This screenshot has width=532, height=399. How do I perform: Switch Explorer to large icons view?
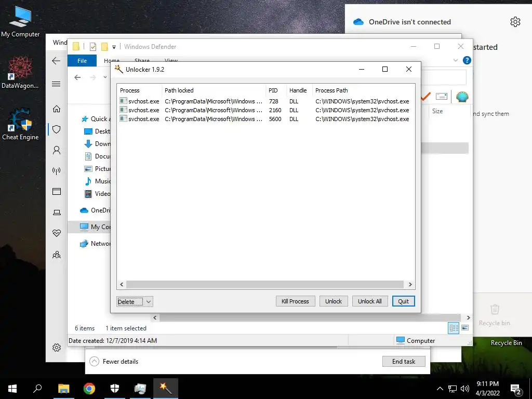[465, 328]
